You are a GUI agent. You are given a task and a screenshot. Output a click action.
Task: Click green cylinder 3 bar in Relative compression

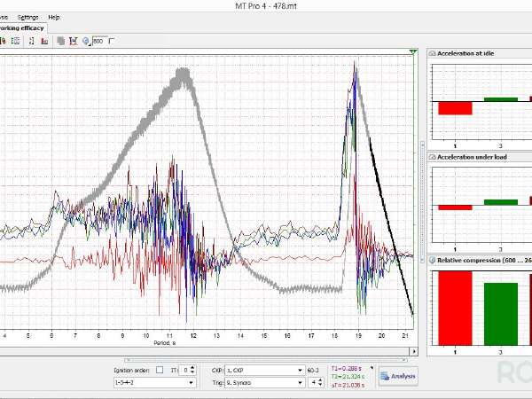501,314
